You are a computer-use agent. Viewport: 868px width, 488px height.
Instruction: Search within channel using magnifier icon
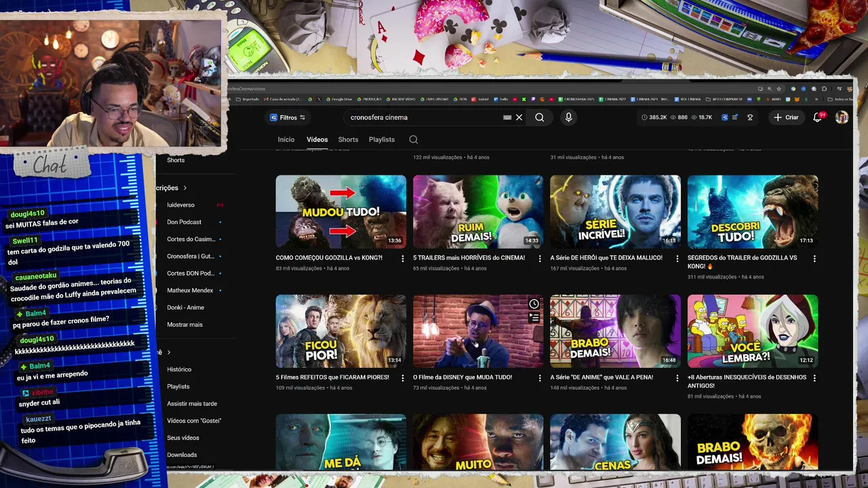click(x=413, y=140)
